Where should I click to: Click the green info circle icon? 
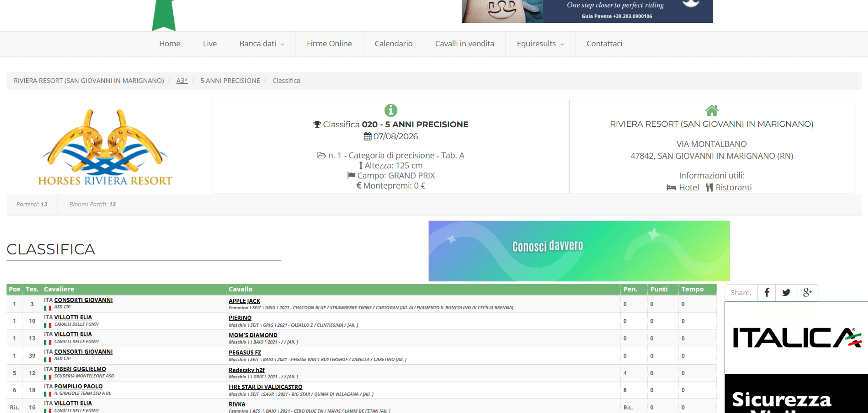(x=391, y=110)
